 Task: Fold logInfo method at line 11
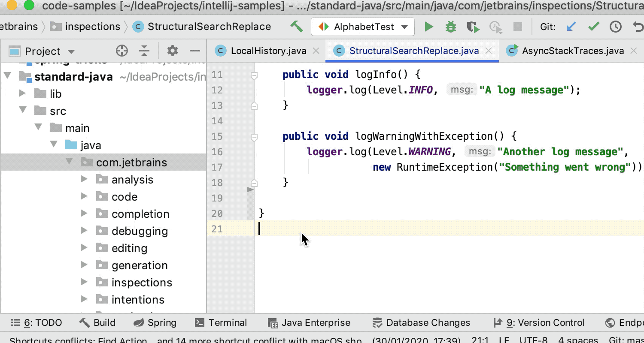[254, 75]
